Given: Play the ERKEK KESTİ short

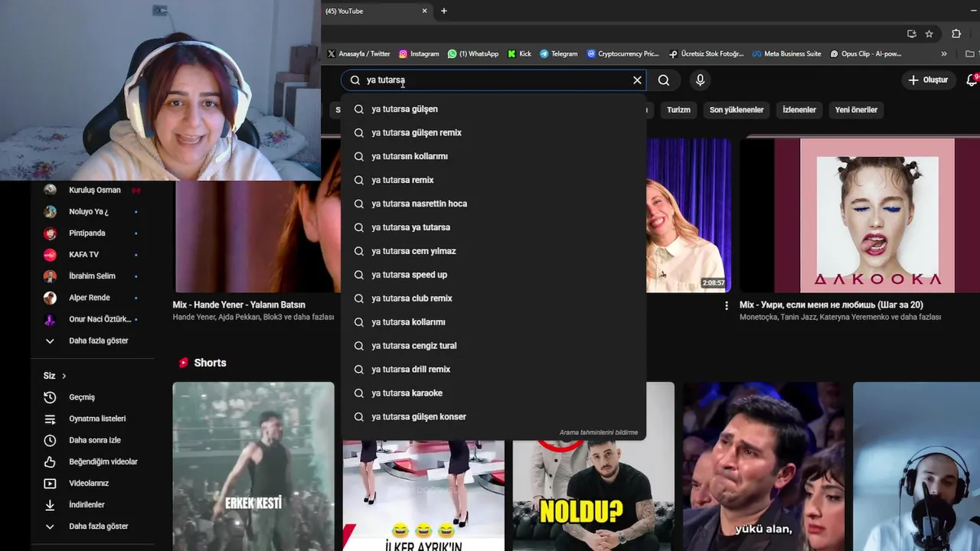Looking at the screenshot, I should (253, 466).
